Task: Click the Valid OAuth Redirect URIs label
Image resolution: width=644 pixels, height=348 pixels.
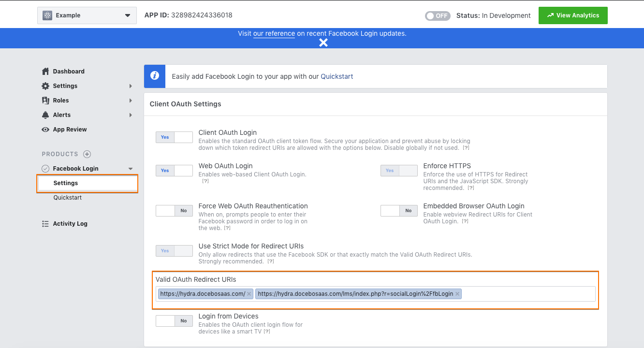Action: click(196, 279)
